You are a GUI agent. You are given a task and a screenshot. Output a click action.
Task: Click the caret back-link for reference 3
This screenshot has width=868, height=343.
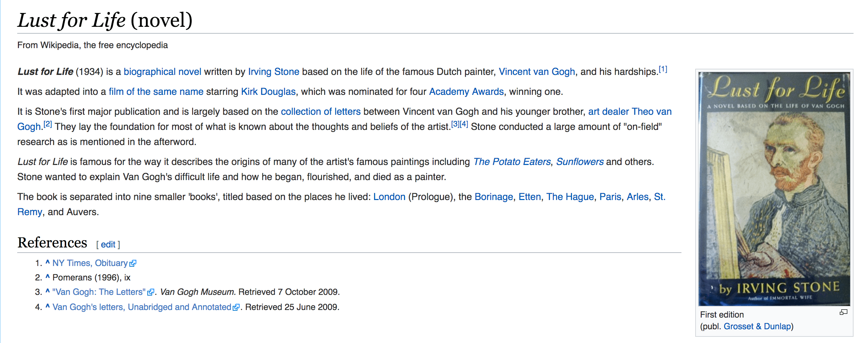coord(47,292)
